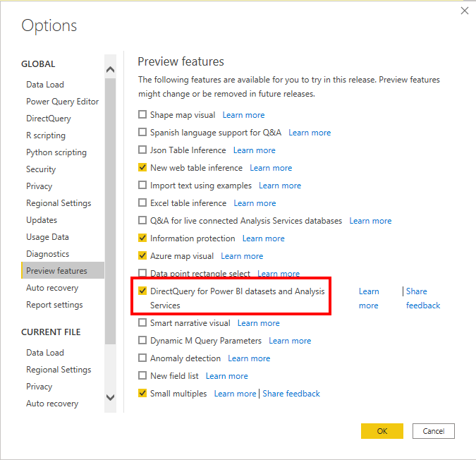476x460 pixels.
Task: Open Usage Data settings
Action: point(47,237)
